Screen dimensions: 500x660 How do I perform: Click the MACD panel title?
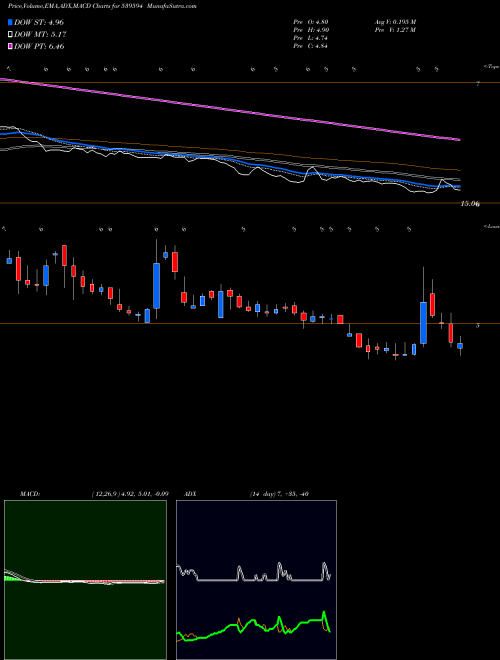click(30, 494)
